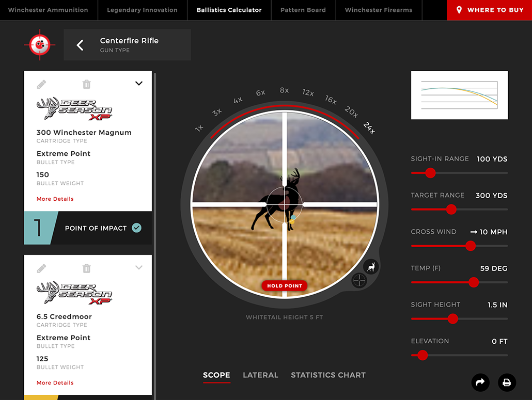
Task: Click the load list vertical scrollbar
Action: (155, 236)
